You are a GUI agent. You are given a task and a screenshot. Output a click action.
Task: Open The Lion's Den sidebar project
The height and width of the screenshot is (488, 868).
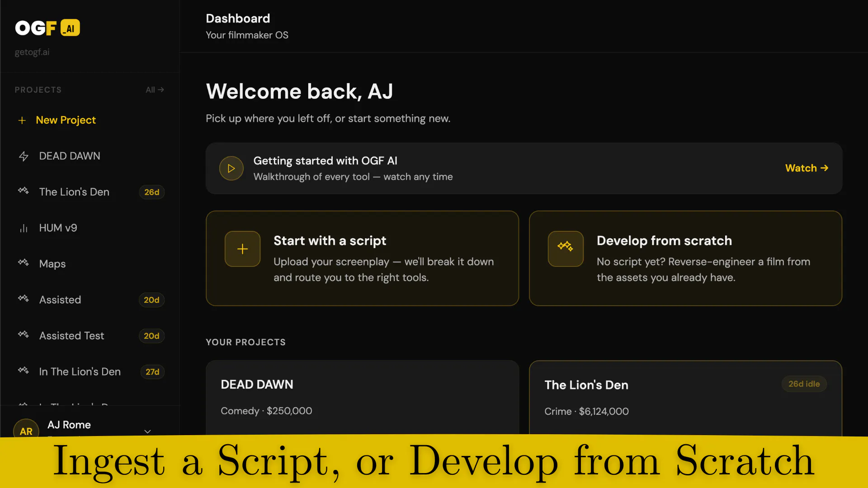(x=74, y=192)
